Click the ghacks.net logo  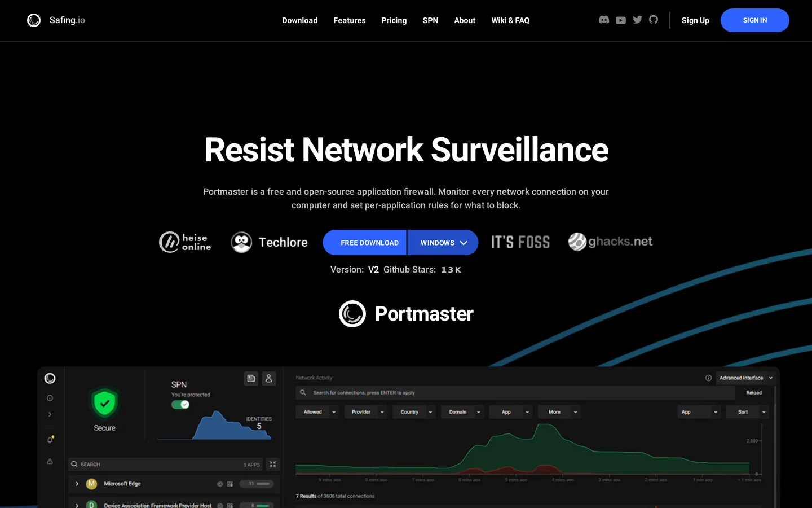(610, 242)
